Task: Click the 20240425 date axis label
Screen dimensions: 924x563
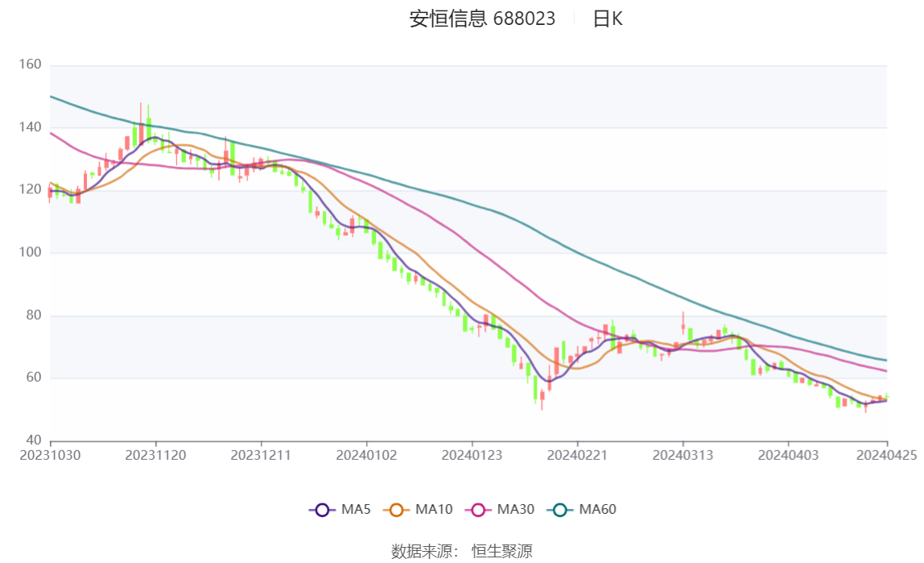Action: click(x=886, y=456)
